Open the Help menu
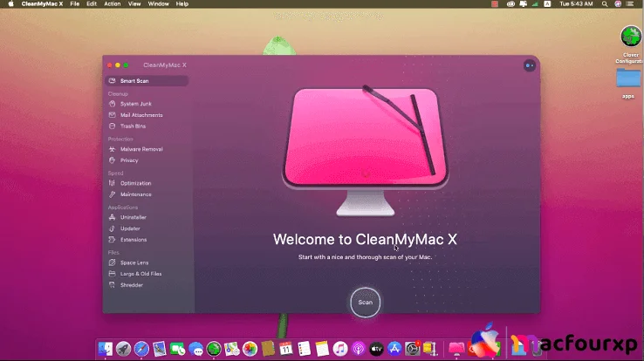This screenshot has width=644, height=361. (182, 3)
